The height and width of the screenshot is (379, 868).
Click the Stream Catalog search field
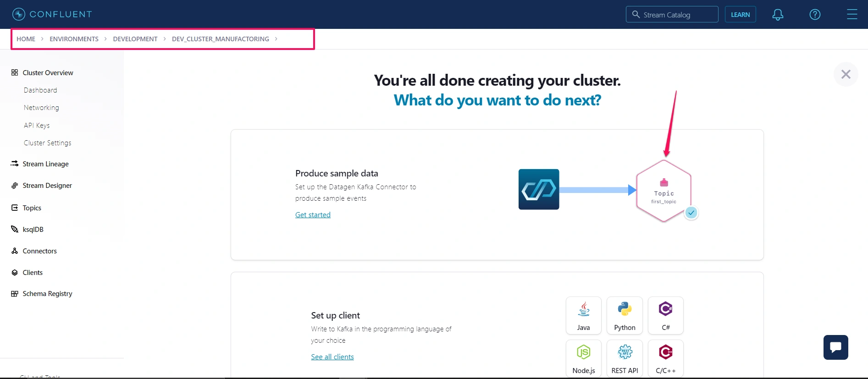coord(672,14)
